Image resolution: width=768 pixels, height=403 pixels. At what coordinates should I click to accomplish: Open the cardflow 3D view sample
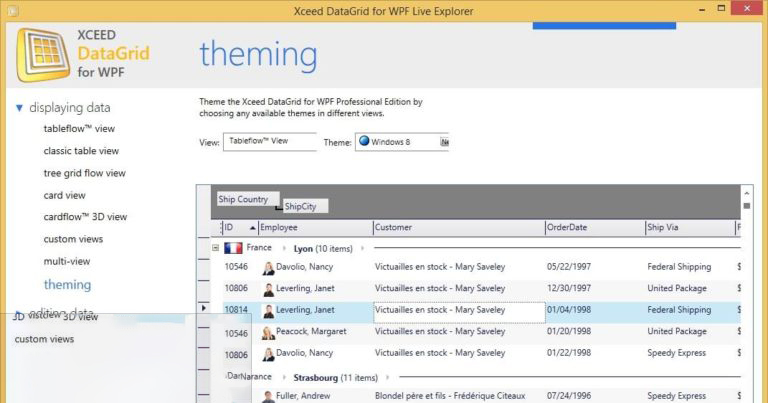[85, 217]
